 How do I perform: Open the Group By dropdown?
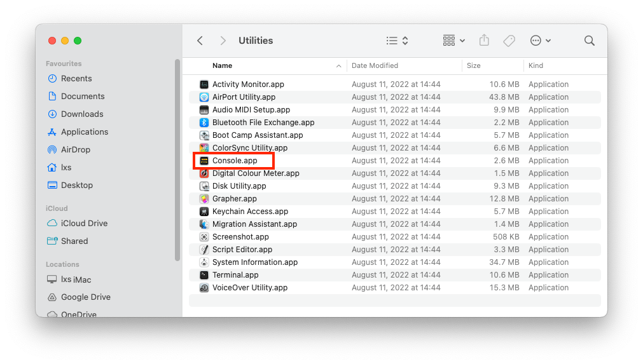coord(453,41)
